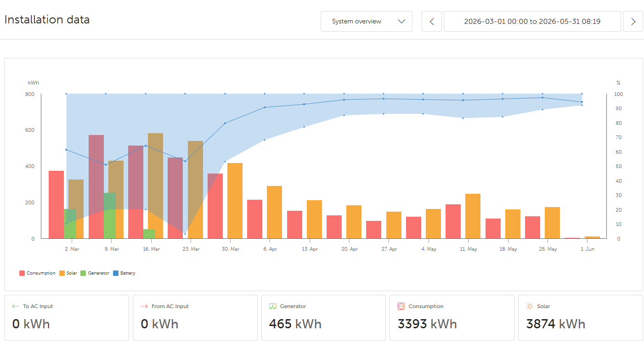This screenshot has width=644, height=354.
Task: Open the date range picker field
Action: [532, 21]
